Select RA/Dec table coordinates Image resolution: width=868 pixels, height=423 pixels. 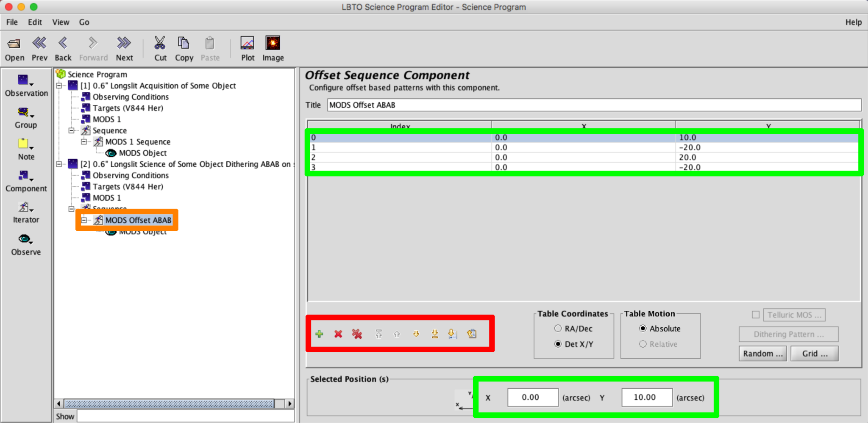558,329
